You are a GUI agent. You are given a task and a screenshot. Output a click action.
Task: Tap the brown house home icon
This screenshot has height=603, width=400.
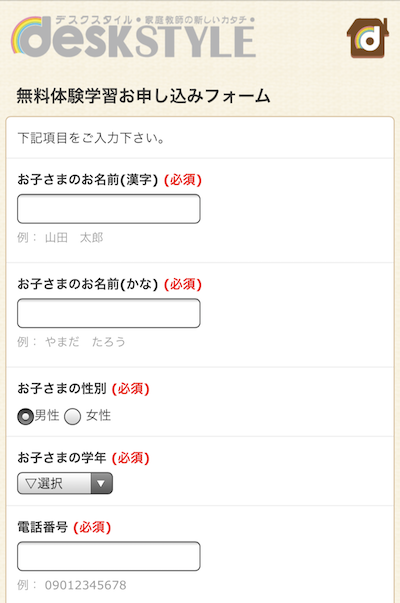(368, 38)
